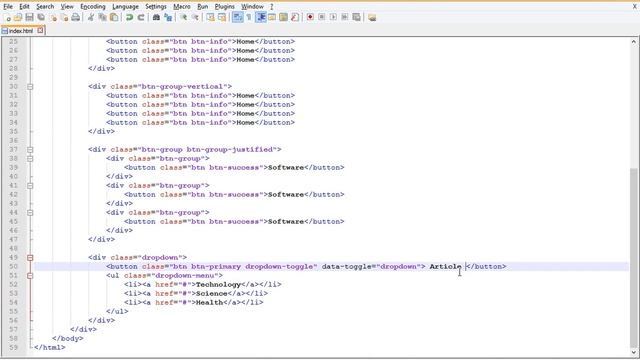
Task: Click the document map toolbar icon
Action: [x=283, y=18]
